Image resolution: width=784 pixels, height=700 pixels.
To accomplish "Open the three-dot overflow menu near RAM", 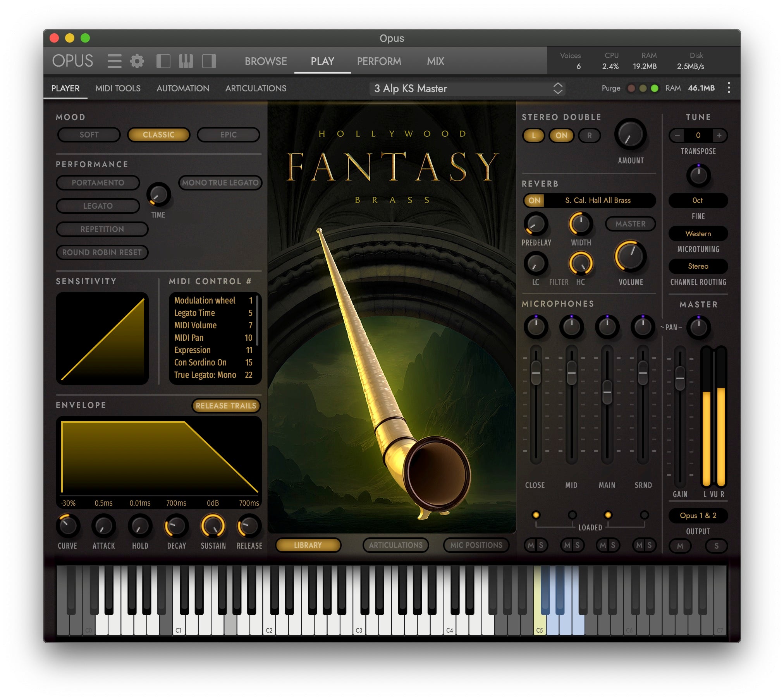I will click(x=728, y=88).
